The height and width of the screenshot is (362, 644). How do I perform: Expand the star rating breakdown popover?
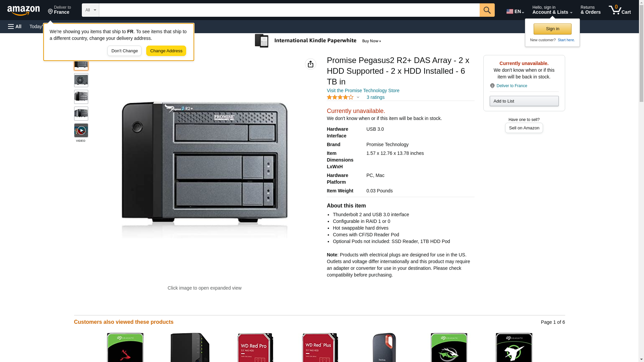(358, 98)
